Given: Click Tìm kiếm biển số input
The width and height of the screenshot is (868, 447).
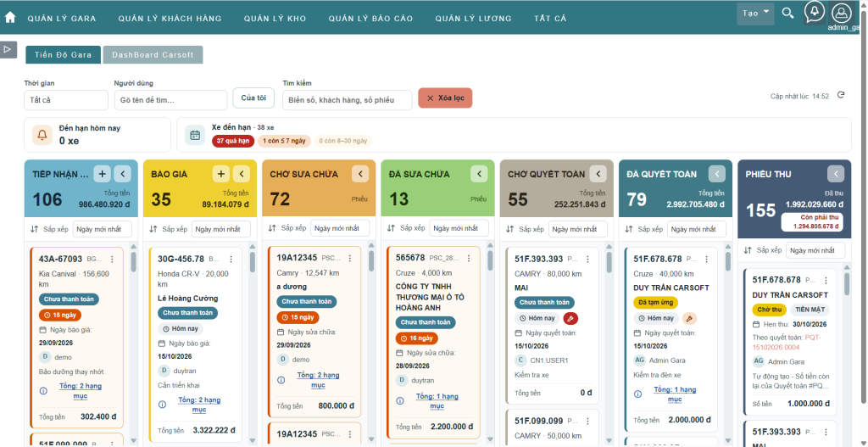Looking at the screenshot, I should (x=347, y=100).
